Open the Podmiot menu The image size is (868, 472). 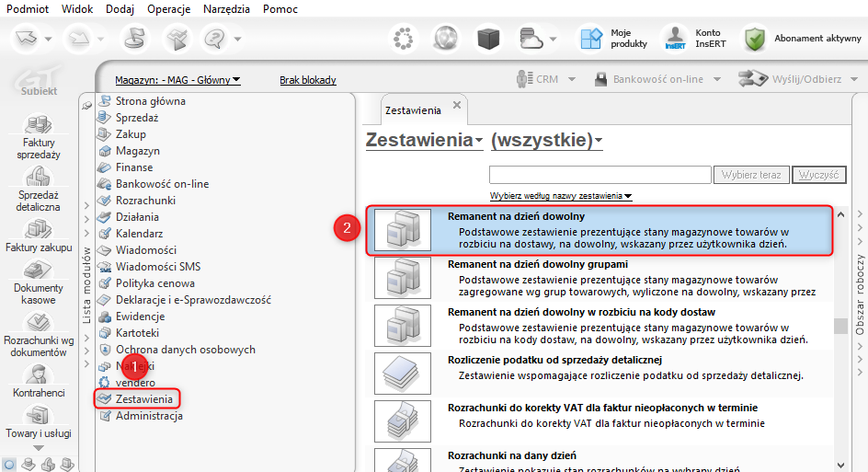(28, 9)
